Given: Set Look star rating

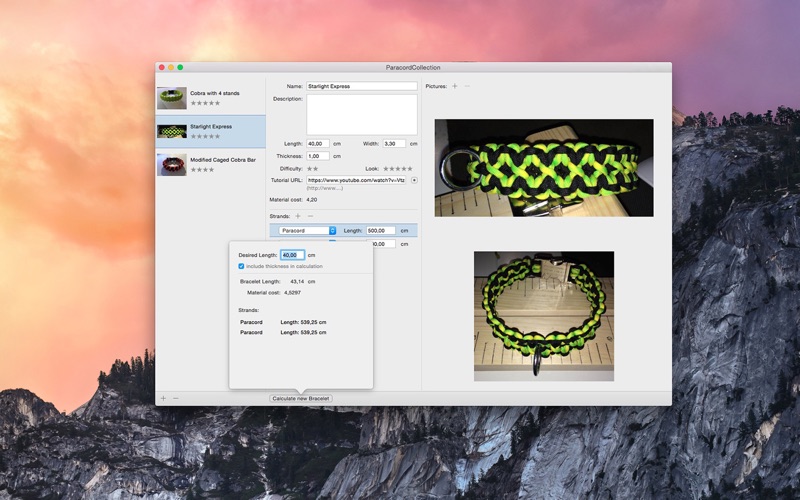Looking at the screenshot, I should (x=397, y=168).
